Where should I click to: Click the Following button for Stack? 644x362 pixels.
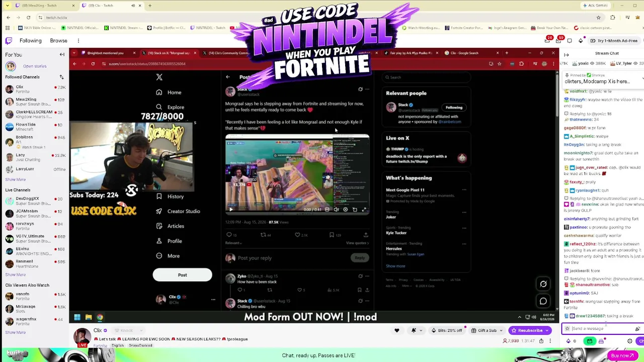click(454, 108)
